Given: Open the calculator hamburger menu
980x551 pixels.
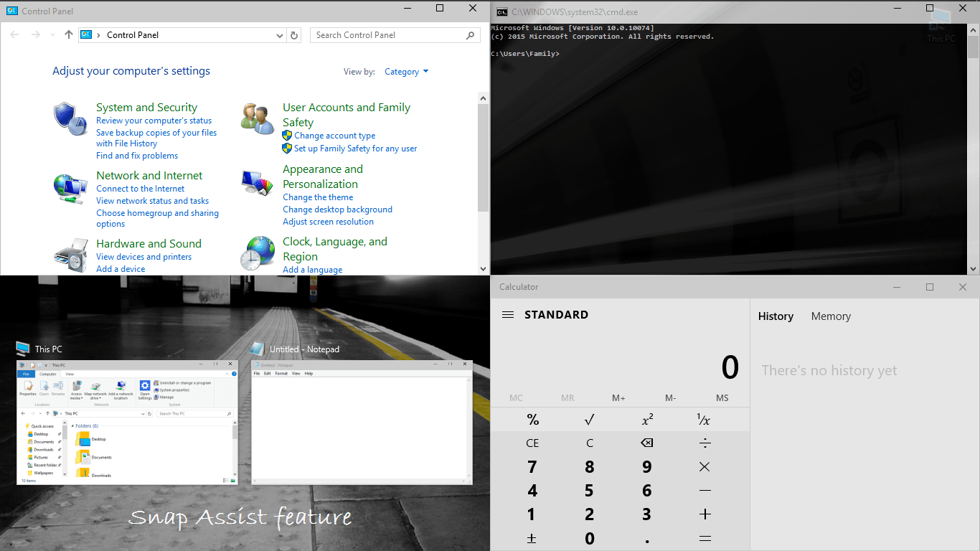Looking at the screenshot, I should coord(508,315).
